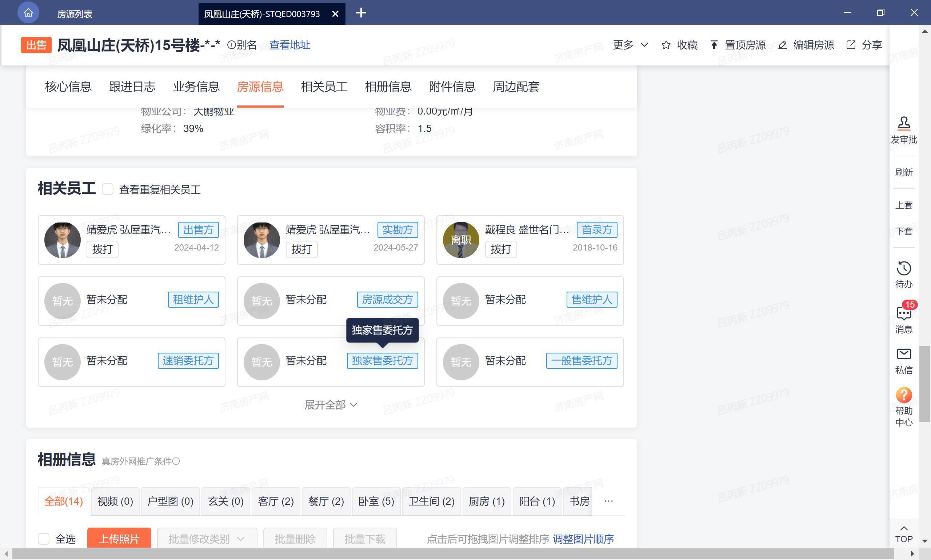Click the scroll-down arrow of the vertical scrollbar
The width and height of the screenshot is (931, 560).
pos(924,541)
